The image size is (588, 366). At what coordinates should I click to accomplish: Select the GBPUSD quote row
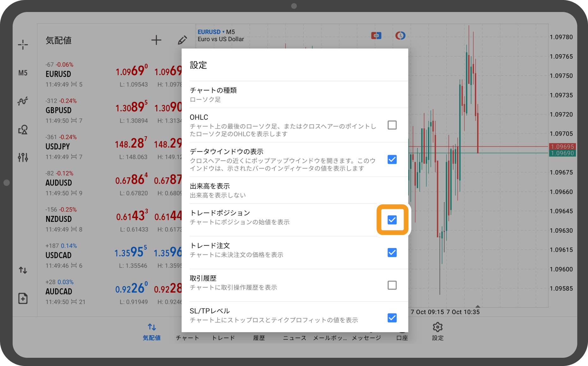[x=110, y=111]
